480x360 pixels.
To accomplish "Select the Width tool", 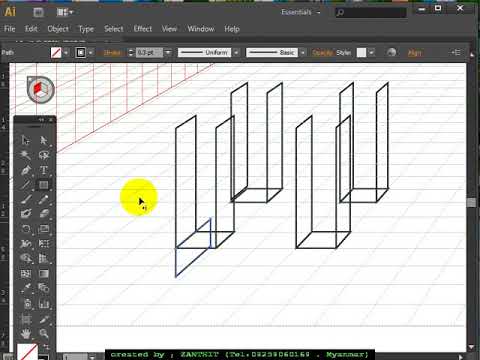I will pyautogui.click(x=26, y=244).
